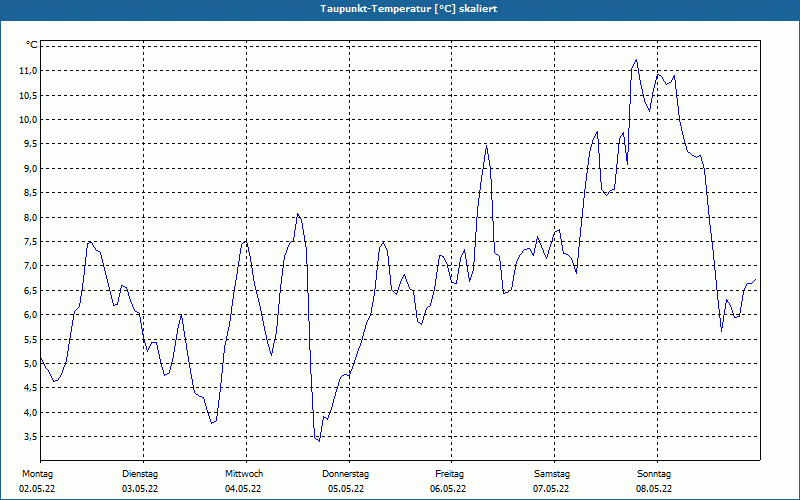Click the '05.05.22' date label

pyautogui.click(x=346, y=489)
